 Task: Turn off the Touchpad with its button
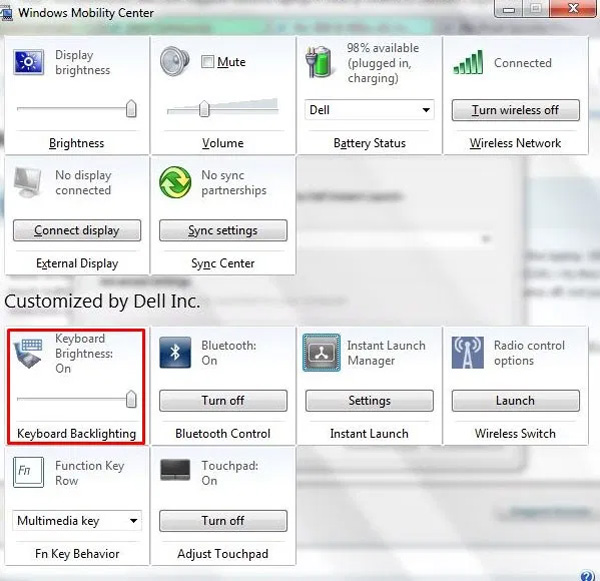tap(223, 521)
